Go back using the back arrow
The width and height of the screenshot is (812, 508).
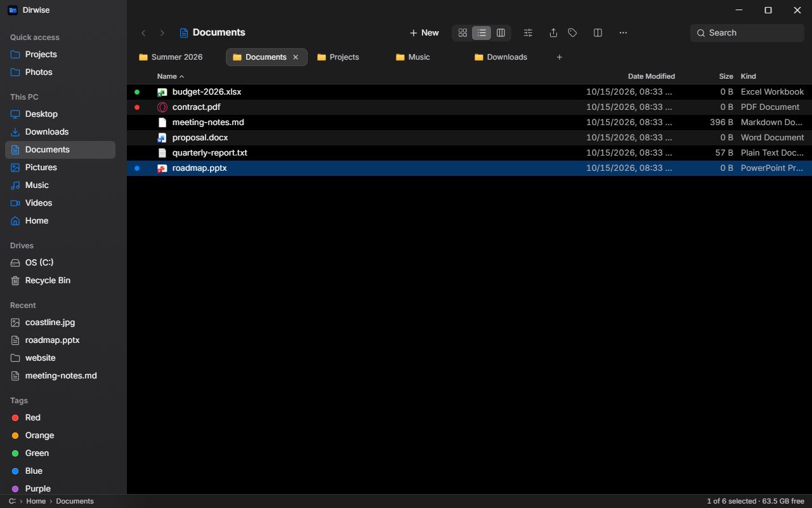click(x=143, y=33)
